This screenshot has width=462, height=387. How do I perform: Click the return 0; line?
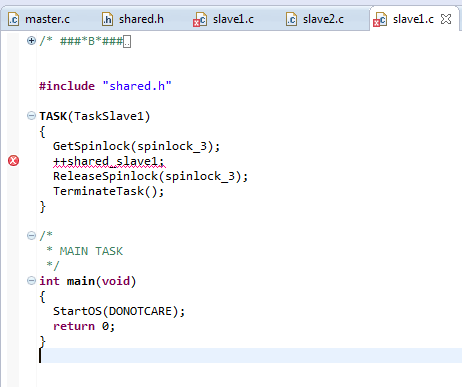click(84, 326)
